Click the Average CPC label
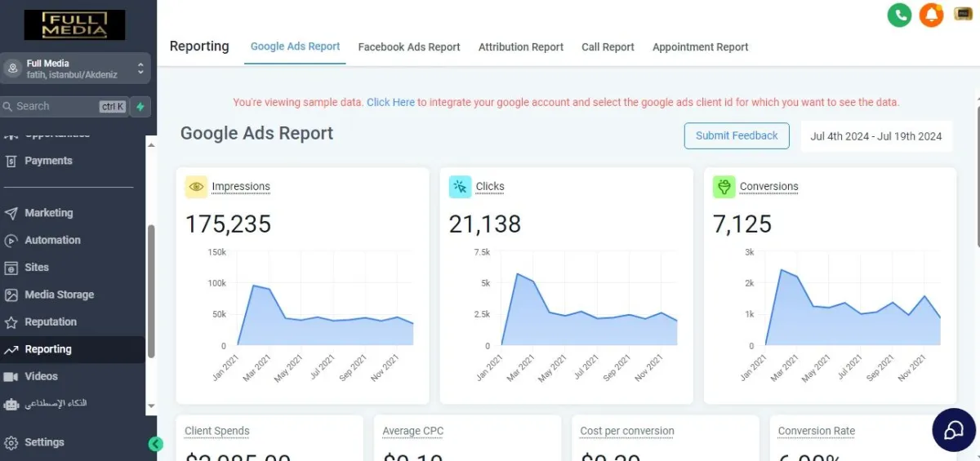 413,431
